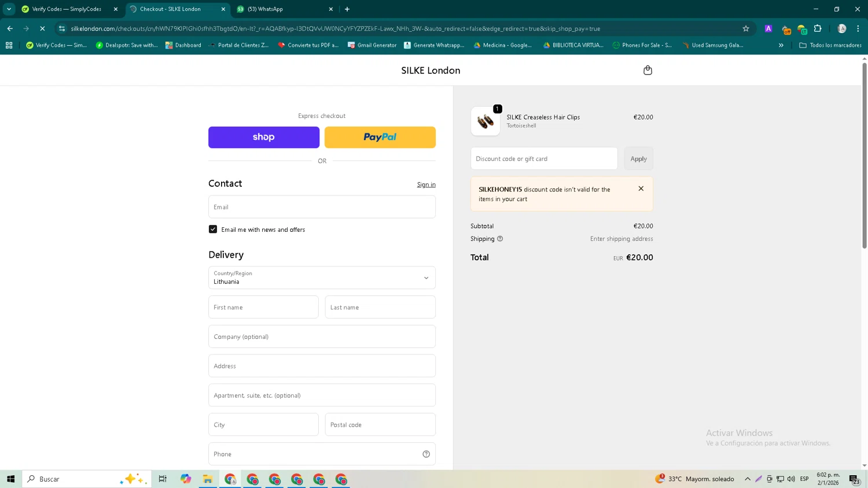Click the Discount code or gift card field
868x488 pixels.
[544, 158]
